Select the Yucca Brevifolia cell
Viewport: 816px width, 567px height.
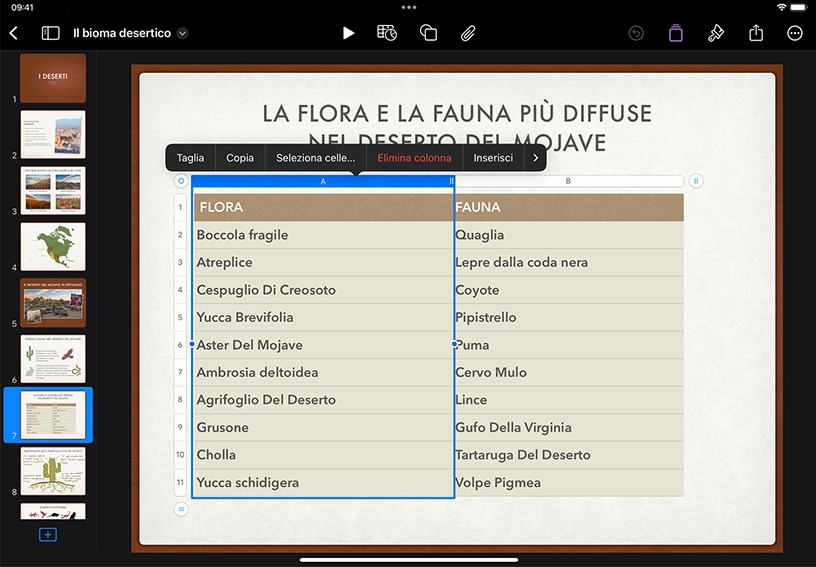pos(323,317)
